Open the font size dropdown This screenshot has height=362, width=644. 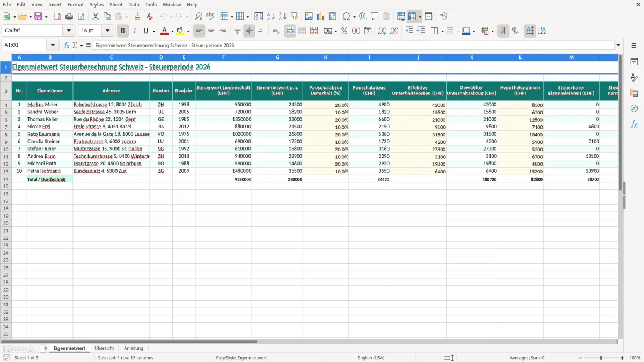tap(108, 31)
